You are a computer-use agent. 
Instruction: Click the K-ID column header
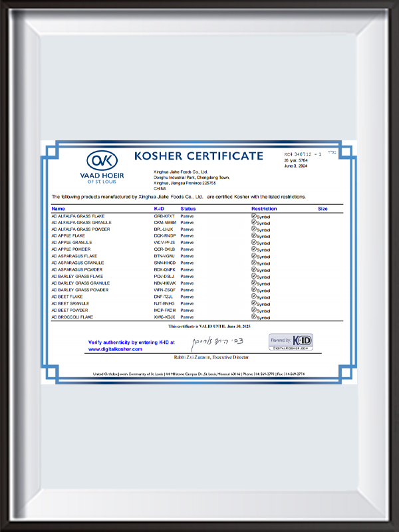159,209
